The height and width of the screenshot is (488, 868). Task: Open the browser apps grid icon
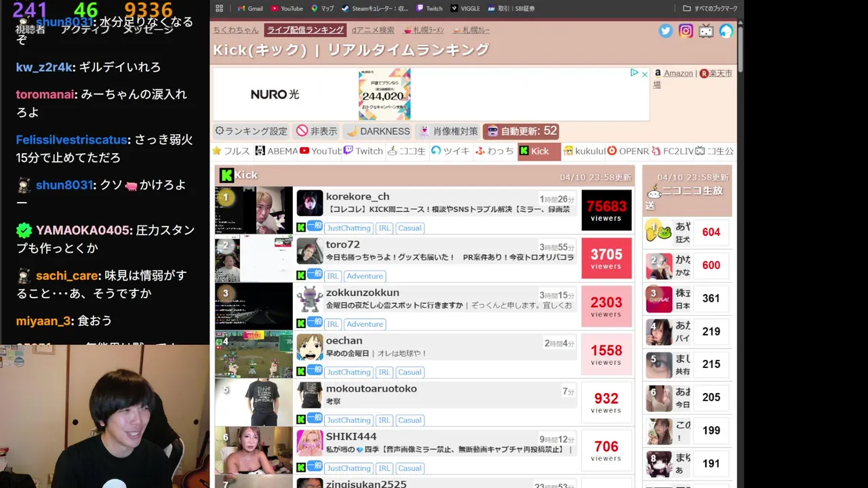point(219,8)
